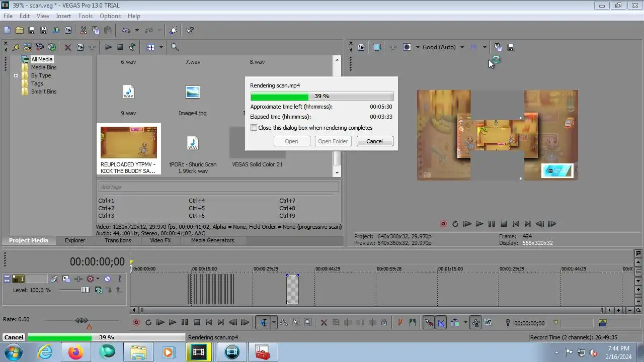Screen dimensions: 644x362
Task: Click the Undo arrow icon
Action: [x=126, y=30]
